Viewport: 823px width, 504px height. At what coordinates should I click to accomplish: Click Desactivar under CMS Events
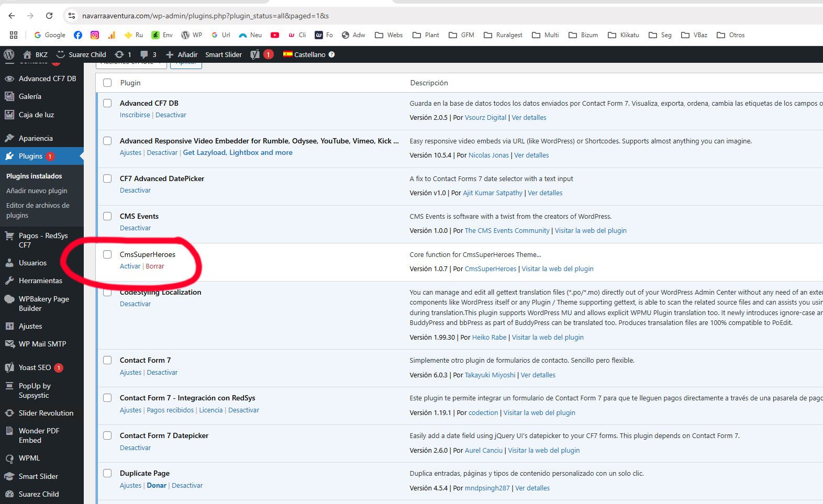[135, 228]
